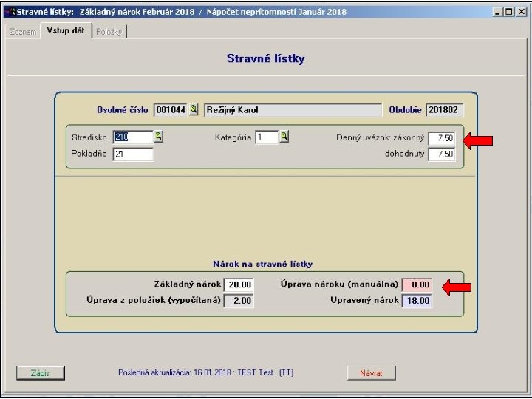Open Stredisko lookup magnifier icon
Screen dimensions: 532x399
coord(158,137)
